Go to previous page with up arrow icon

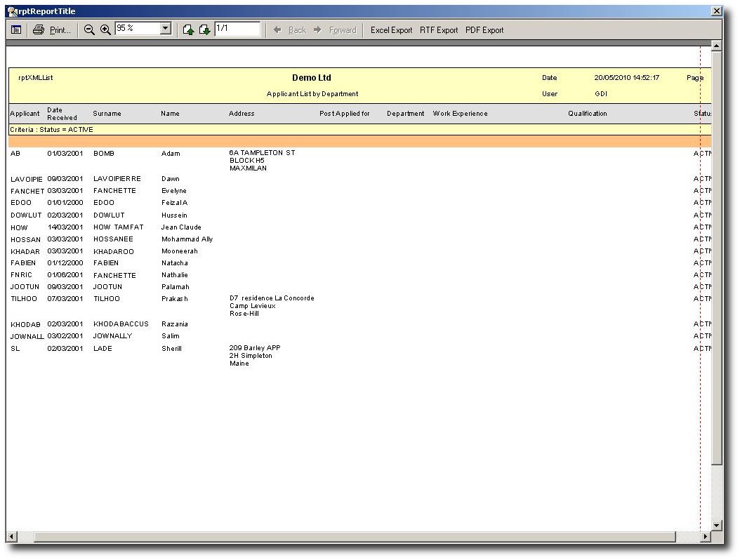[188, 30]
